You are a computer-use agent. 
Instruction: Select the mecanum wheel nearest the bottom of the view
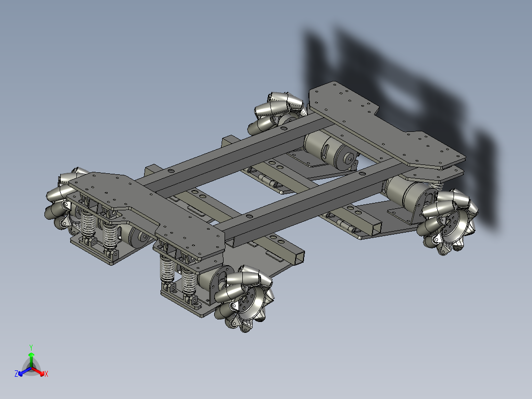244,299
